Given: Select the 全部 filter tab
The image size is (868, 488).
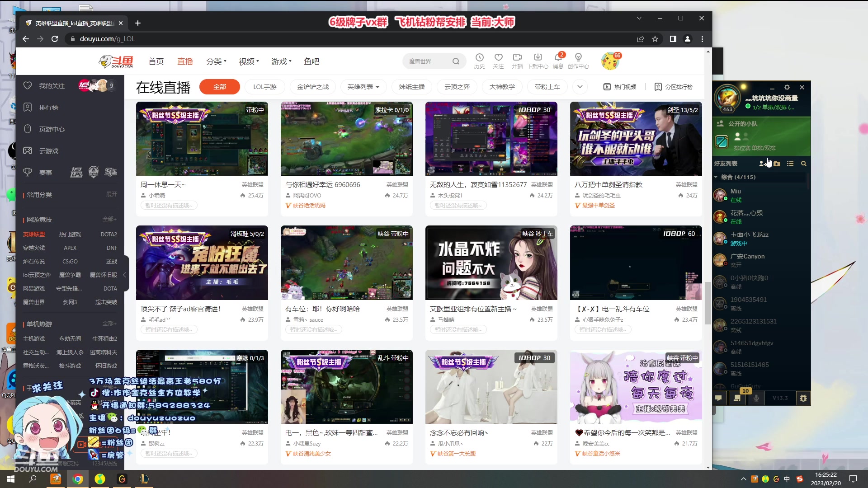Looking at the screenshot, I should (x=220, y=87).
